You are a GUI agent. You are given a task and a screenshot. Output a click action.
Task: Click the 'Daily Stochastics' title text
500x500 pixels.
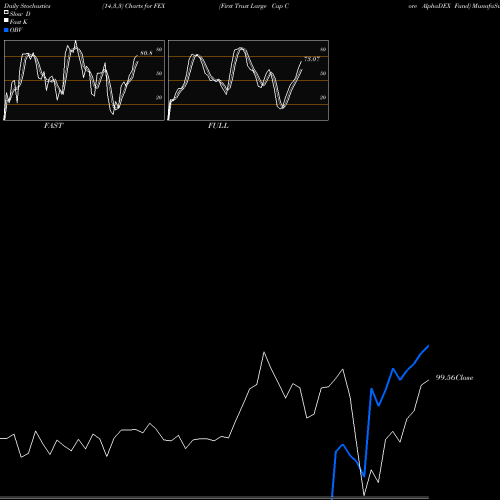click(x=27, y=6)
